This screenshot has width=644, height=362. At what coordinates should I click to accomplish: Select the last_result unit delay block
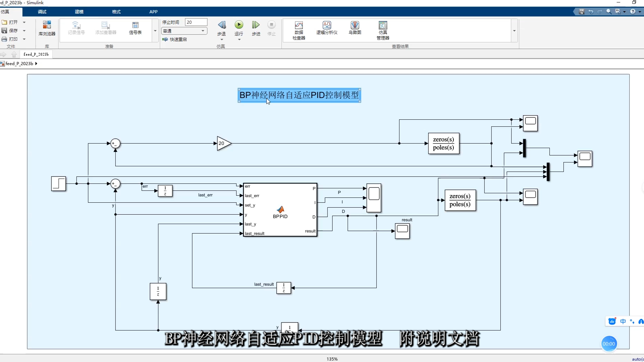point(283,288)
